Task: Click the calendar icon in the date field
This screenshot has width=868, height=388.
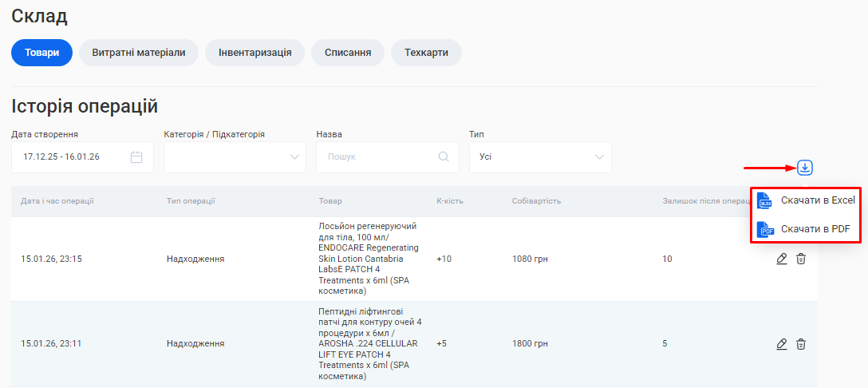Action: click(136, 157)
